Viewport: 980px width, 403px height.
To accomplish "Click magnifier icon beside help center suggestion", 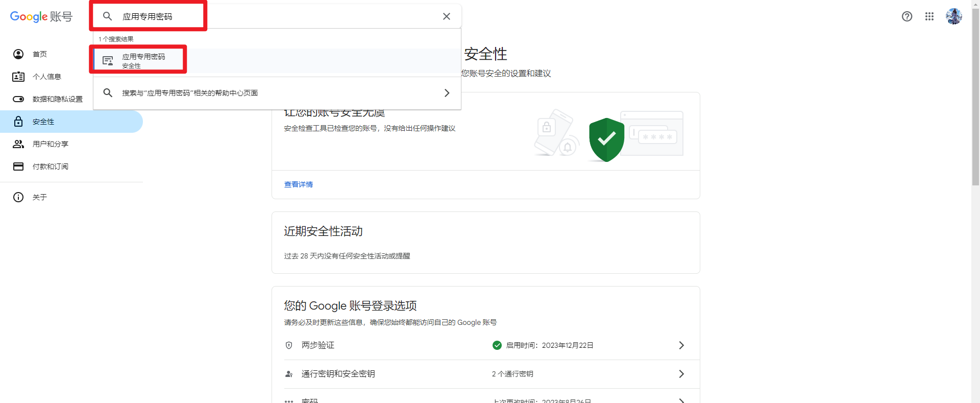I will 108,93.
